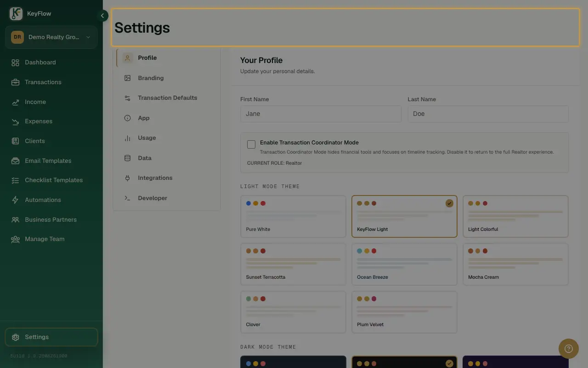The image size is (588, 368).
Task: Click the Transactions briefcase icon
Action: point(15,82)
